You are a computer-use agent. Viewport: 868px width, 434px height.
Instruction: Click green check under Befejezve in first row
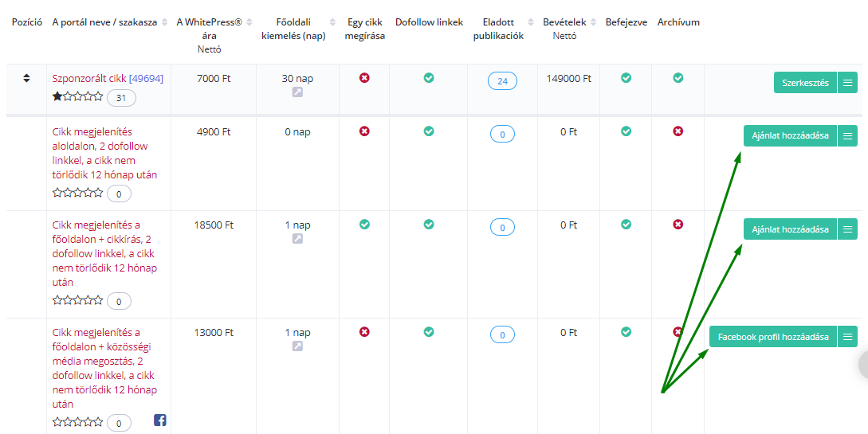(626, 78)
